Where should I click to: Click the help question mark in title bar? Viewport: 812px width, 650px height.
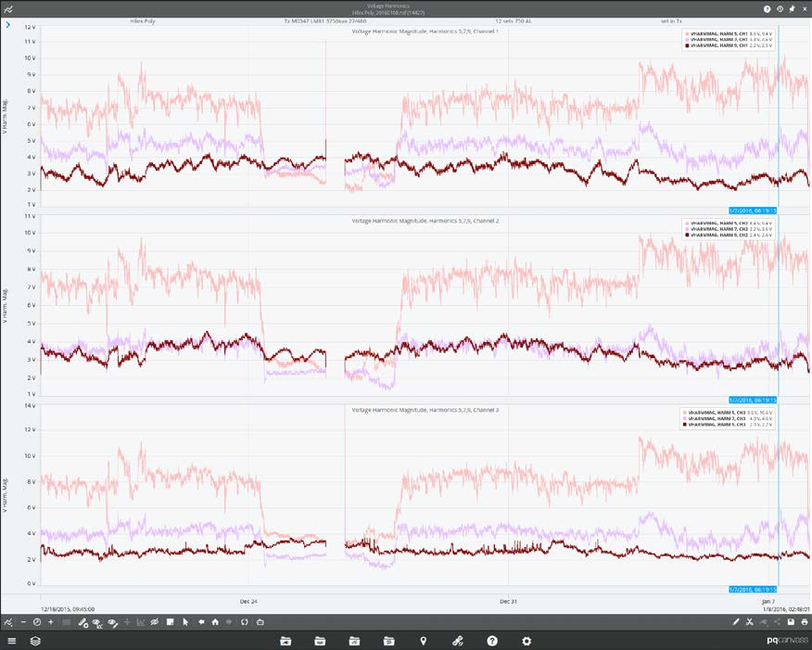[x=767, y=8]
